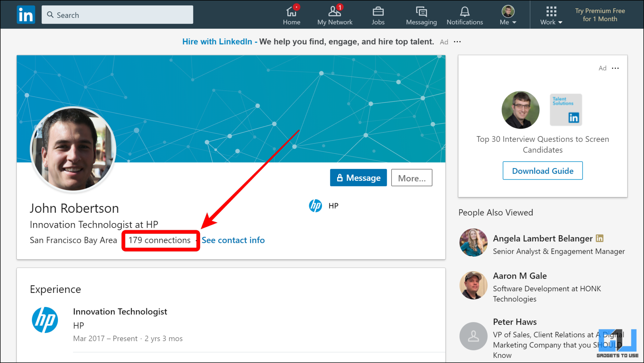Select Try Premium Free for 1 Month
Screen dimensions: 644x363
click(599, 14)
